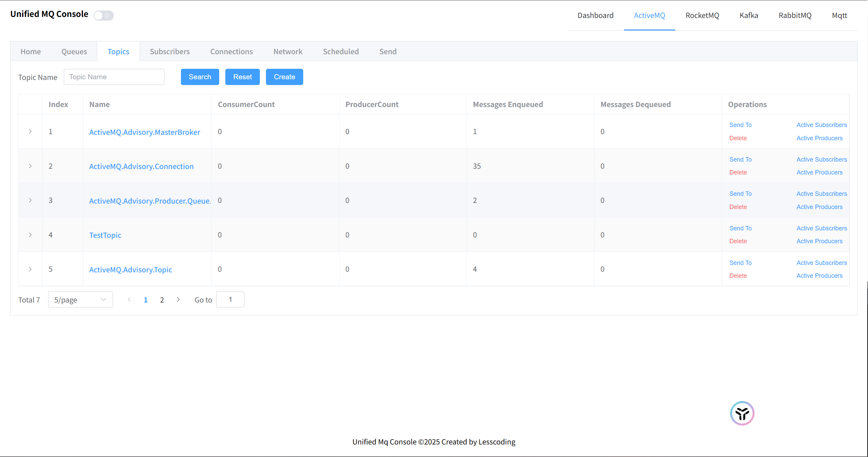Expand row for ActiveMQ.Advisory.MasterBroker
This screenshot has width=868, height=457.
click(30, 131)
